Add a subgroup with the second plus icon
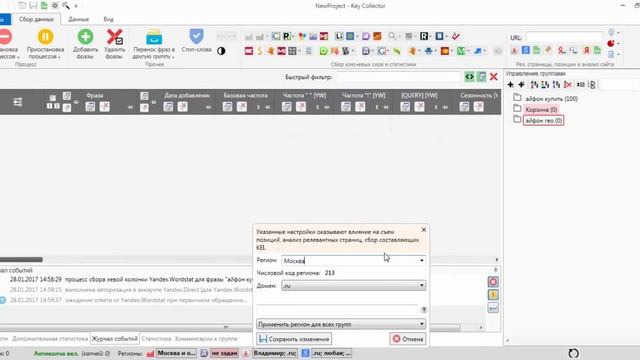 521,84
